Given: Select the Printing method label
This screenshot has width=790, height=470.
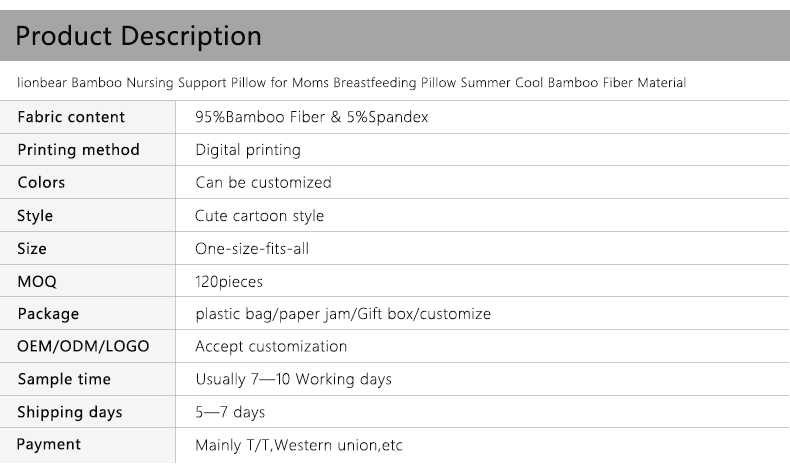Looking at the screenshot, I should coord(78,150).
